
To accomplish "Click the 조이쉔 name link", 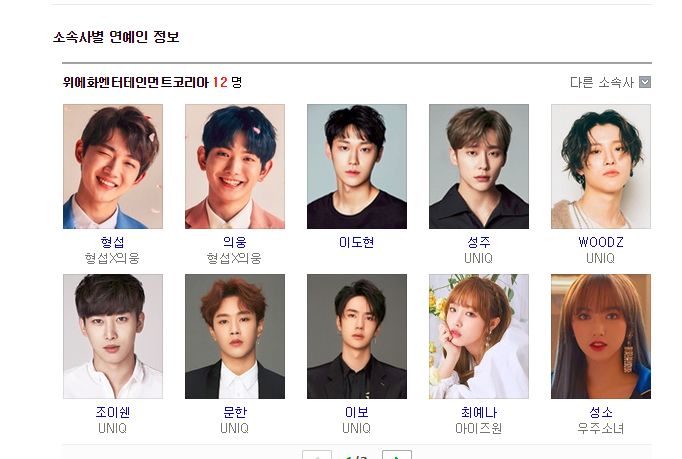I will pyautogui.click(x=113, y=412).
